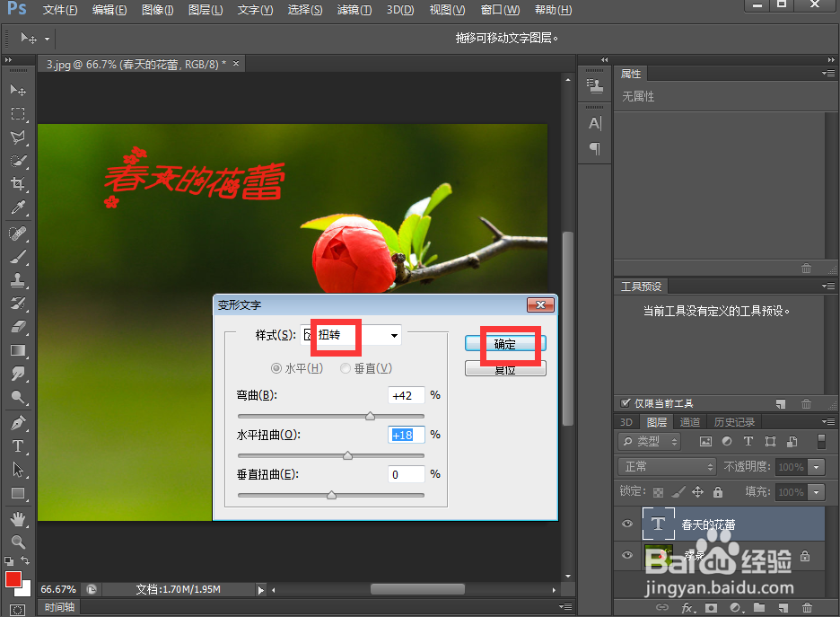Click lock position cross icon
The width and height of the screenshot is (840, 617).
697,491
